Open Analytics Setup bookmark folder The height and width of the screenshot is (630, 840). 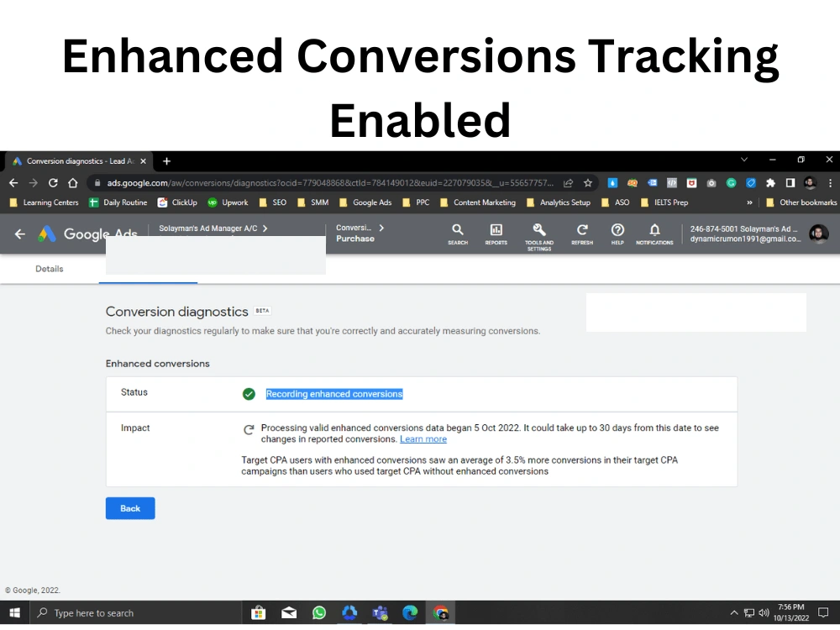559,202
